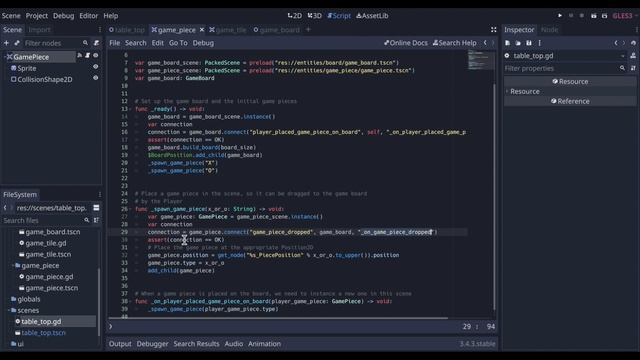The width and height of the screenshot is (640, 360).
Task: Open Online Docs
Action: (x=406, y=43)
